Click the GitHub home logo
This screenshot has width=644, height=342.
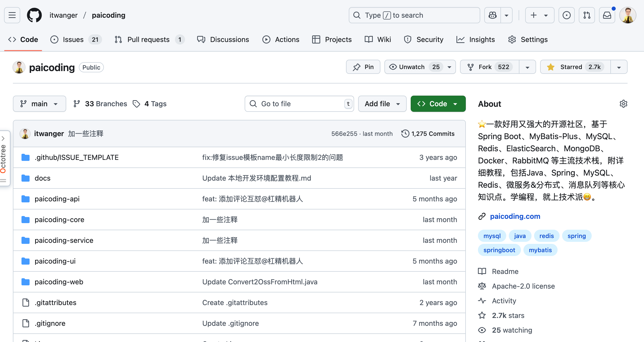34,15
